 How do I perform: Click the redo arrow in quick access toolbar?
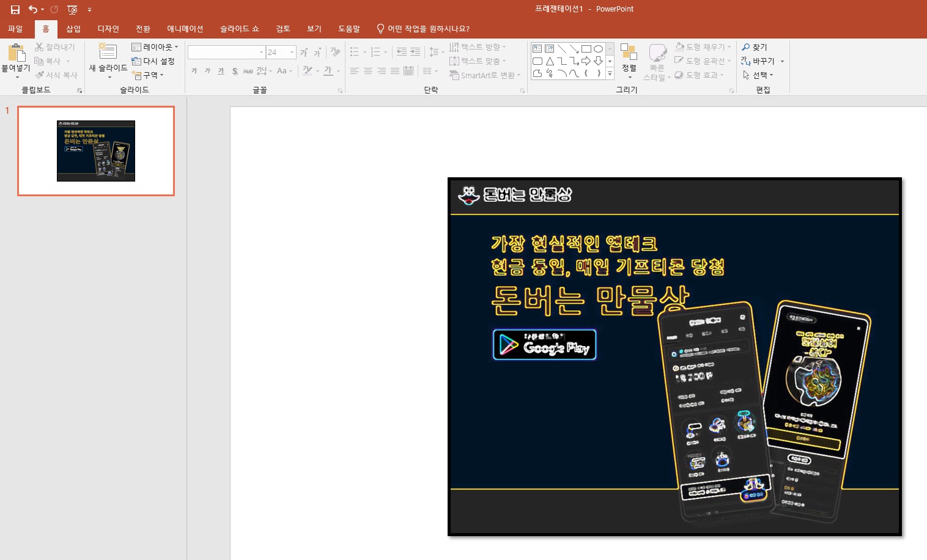pos(54,9)
